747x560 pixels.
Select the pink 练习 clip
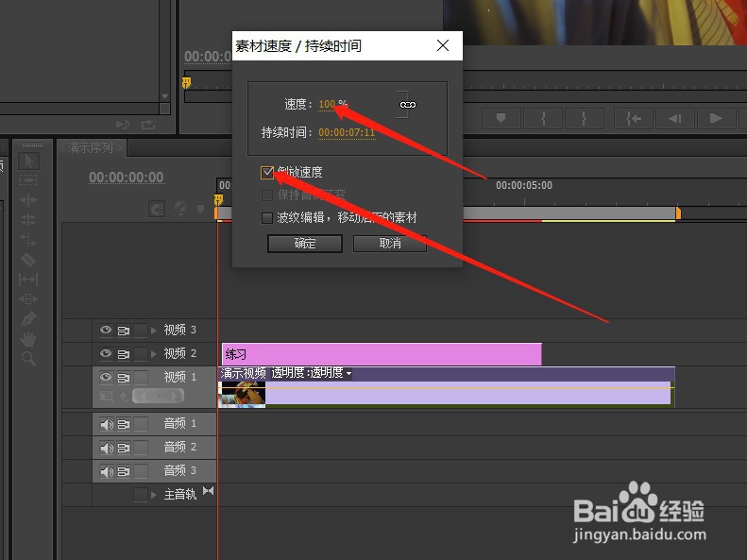point(382,354)
